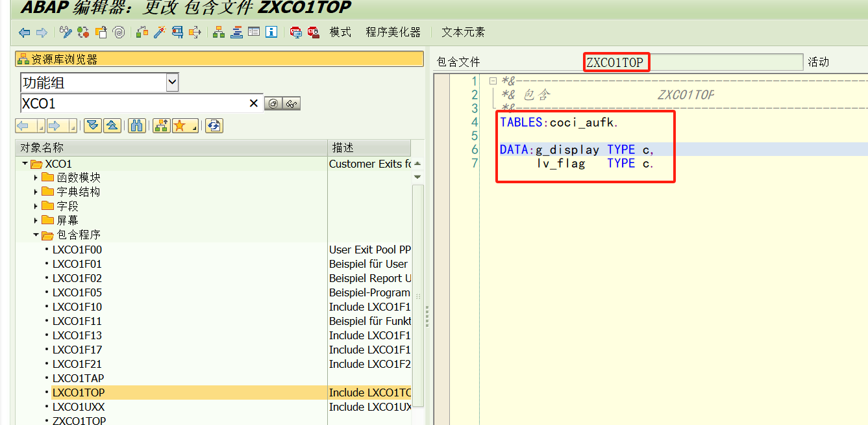
Task: Select include ZXCO1TOP in the tree
Action: 79,420
